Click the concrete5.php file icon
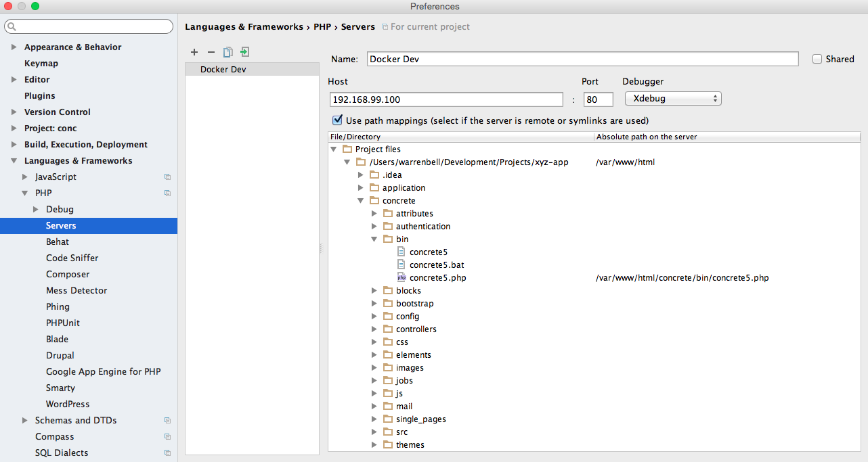Viewport: 868px width, 462px height. click(402, 278)
